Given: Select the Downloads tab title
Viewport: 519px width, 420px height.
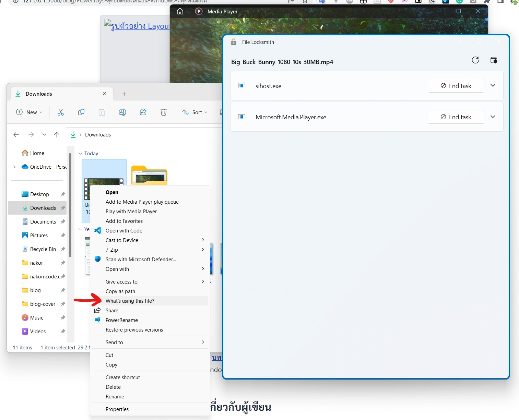Looking at the screenshot, I should pos(39,94).
